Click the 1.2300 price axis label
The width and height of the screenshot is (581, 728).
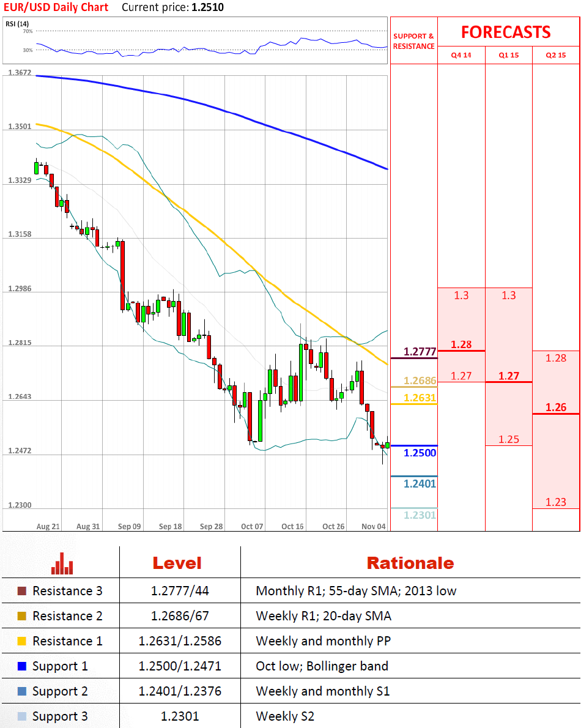[x=20, y=505]
